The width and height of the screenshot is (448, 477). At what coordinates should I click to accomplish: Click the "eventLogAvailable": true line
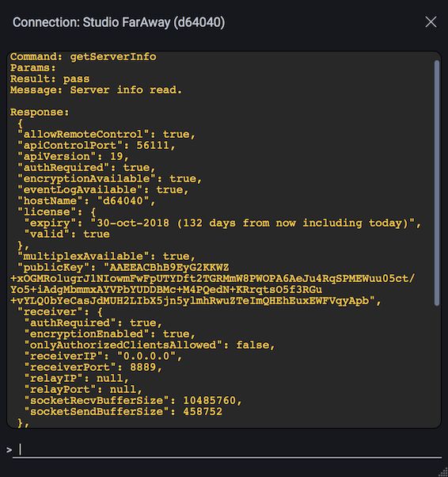[x=103, y=190]
